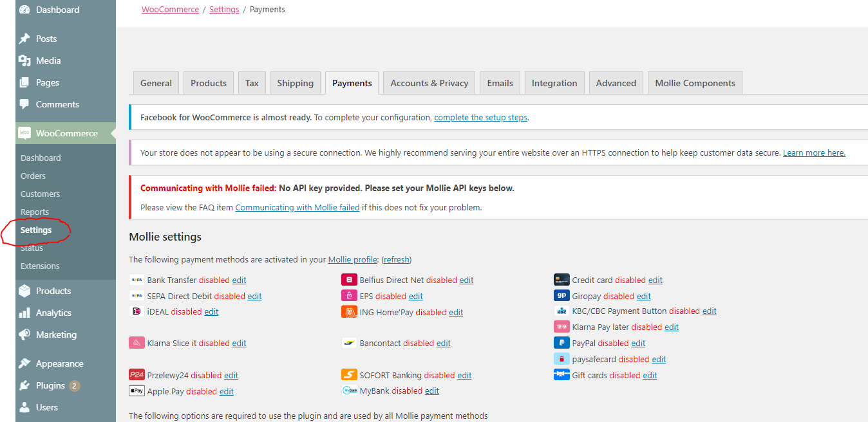The image size is (868, 422).
Task: Open the Products settings tab
Action: 209,83
